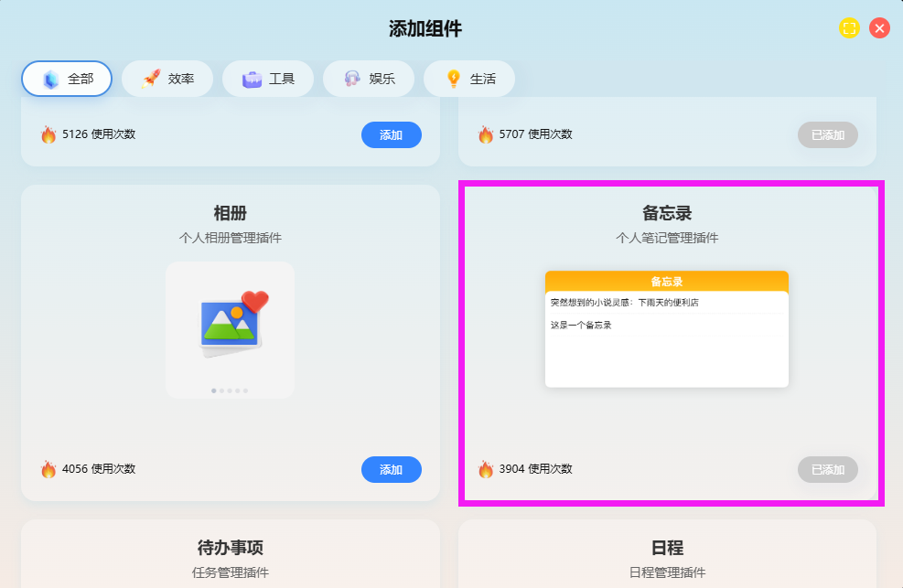Click 已添加 on the 备忘录 card
Viewport: 903px width, 588px height.
coord(827,469)
